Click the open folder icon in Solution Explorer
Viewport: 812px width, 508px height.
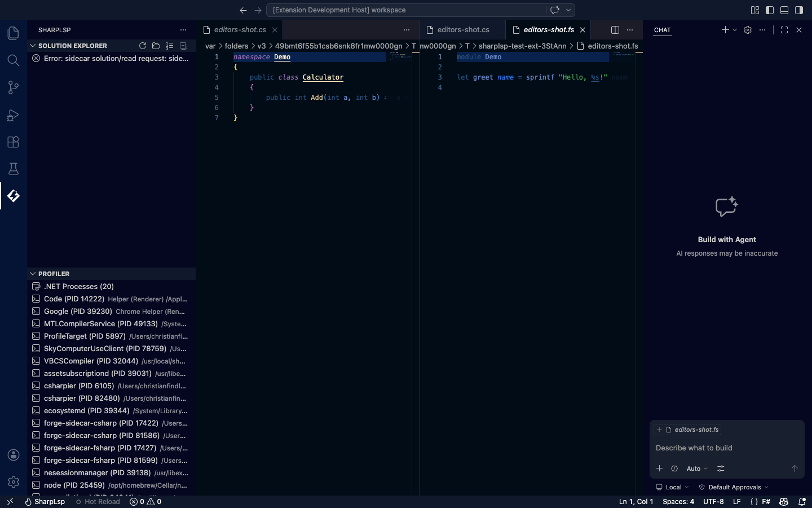tap(156, 46)
